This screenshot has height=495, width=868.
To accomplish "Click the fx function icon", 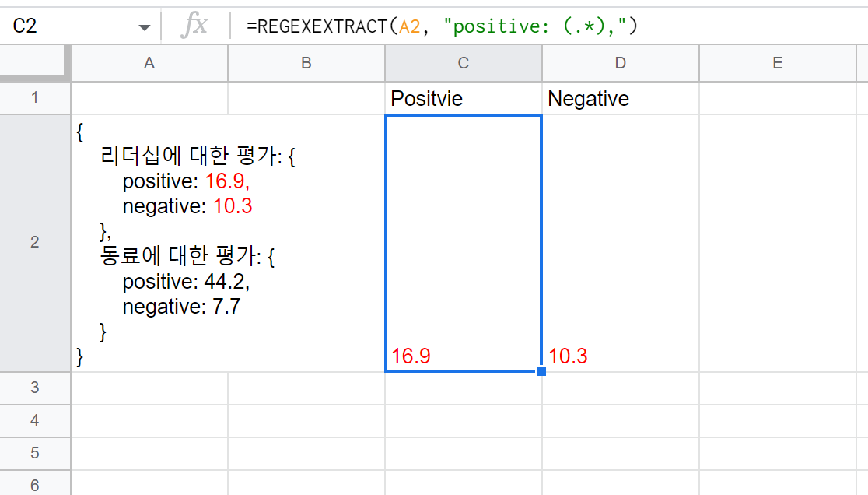I will tap(194, 26).
